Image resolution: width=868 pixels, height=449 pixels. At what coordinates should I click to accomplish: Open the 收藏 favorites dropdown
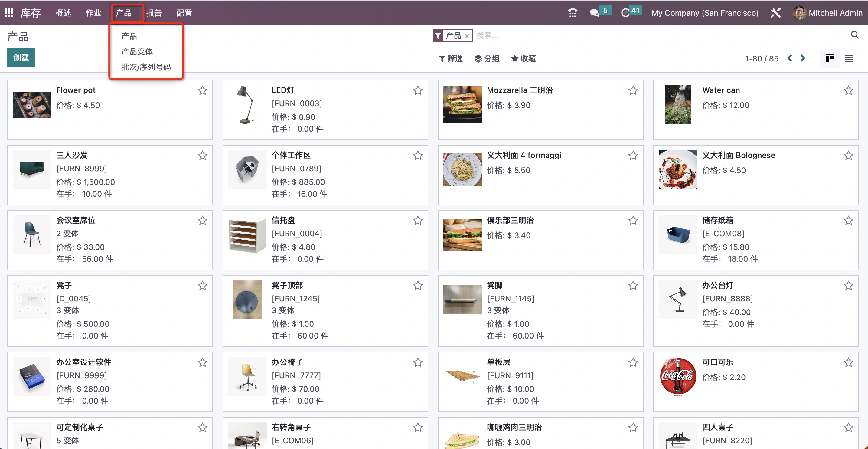coord(523,59)
